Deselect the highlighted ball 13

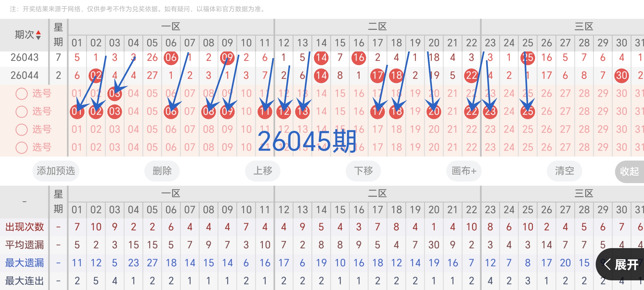pos(302,111)
